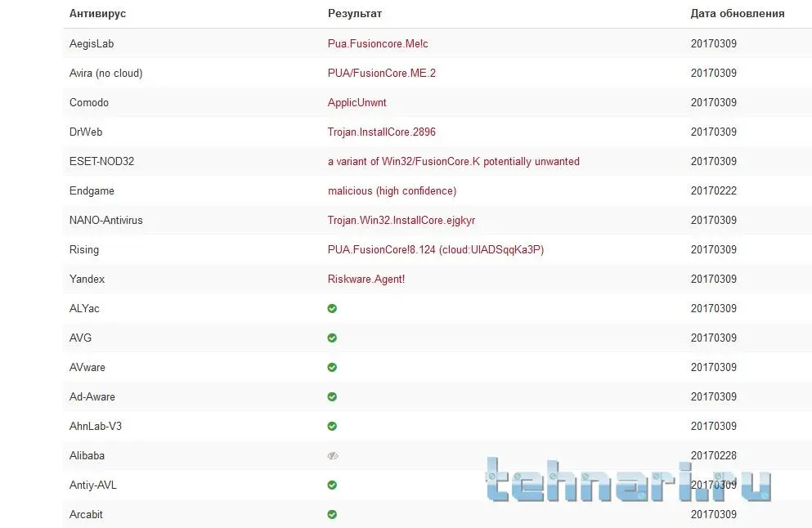Click the Результат column header
Viewport: 812px width, 528px height.
pos(355,13)
